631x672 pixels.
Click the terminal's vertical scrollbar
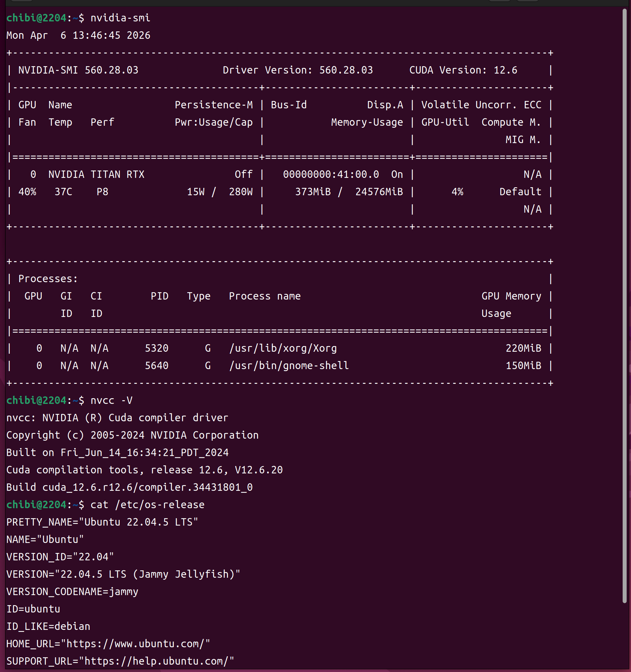pos(624,304)
